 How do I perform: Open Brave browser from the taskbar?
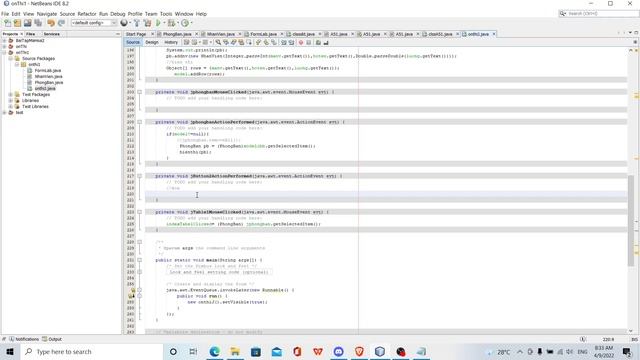(359, 351)
